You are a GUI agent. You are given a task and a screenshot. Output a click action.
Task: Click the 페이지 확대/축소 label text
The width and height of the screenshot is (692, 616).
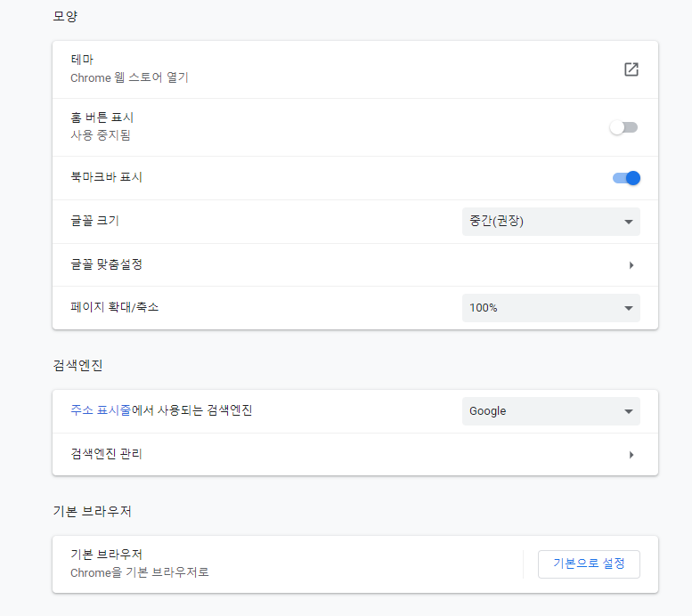pos(114,307)
